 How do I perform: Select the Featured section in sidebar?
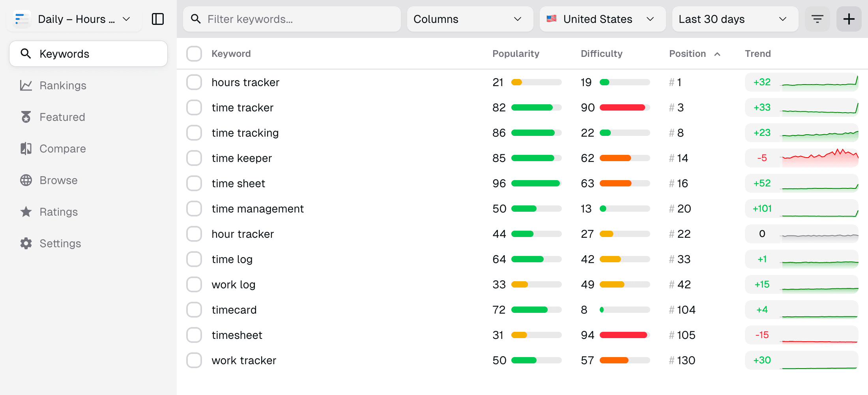62,117
